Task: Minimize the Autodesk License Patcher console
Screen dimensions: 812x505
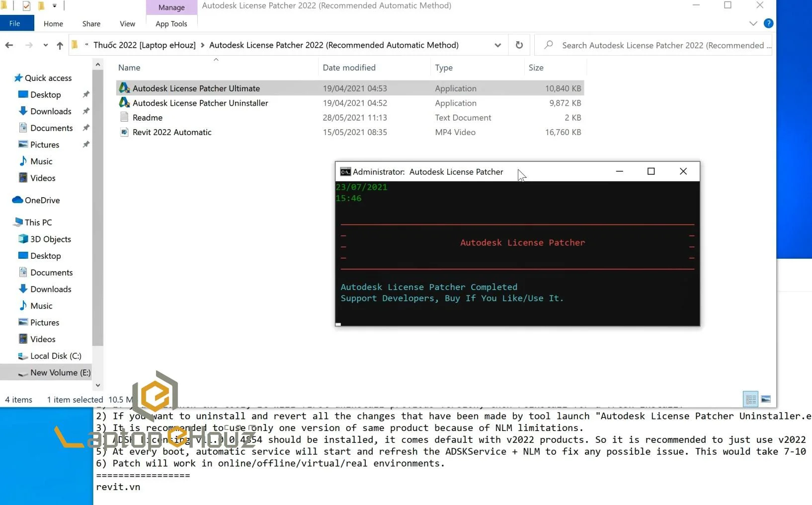Action: coord(619,171)
